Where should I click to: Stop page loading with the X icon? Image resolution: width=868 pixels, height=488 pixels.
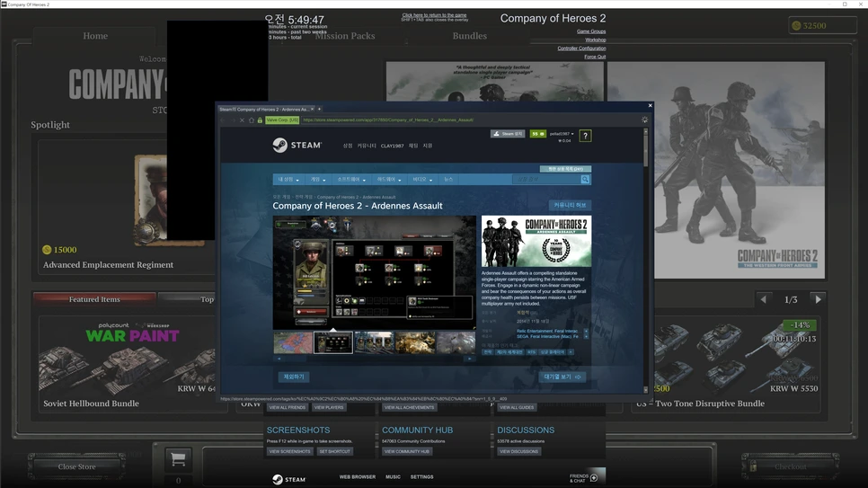(242, 120)
